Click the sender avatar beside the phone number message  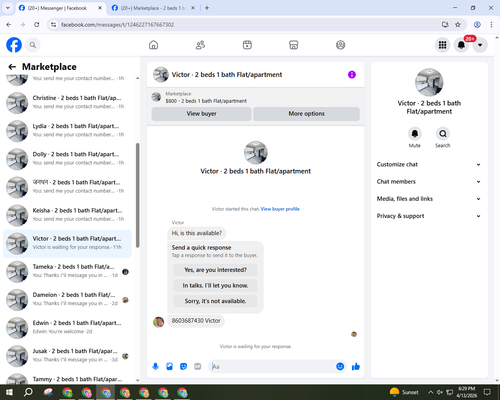click(158, 322)
